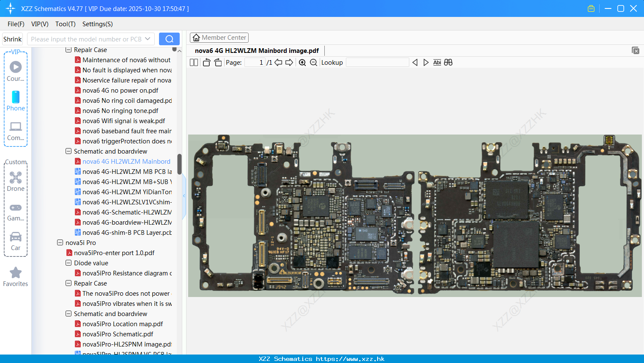This screenshot has width=644, height=363.
Task: Open the VIP(V) menu
Action: 40,24
